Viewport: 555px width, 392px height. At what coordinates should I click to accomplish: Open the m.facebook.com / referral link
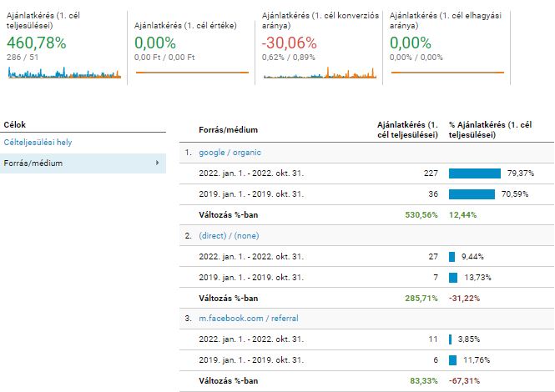click(248, 319)
